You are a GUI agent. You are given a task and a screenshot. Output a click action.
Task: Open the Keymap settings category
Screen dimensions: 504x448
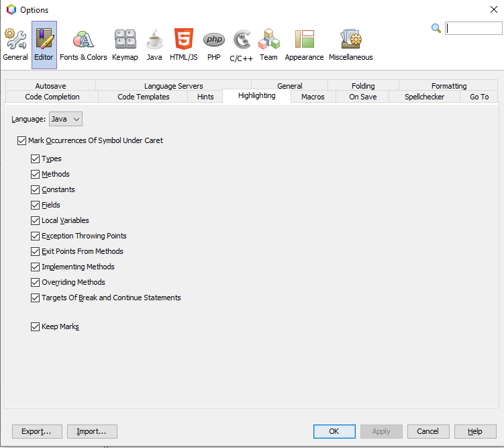pos(125,44)
